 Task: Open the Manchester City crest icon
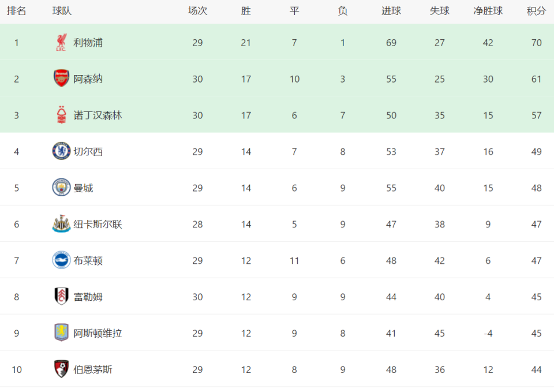[x=61, y=188]
